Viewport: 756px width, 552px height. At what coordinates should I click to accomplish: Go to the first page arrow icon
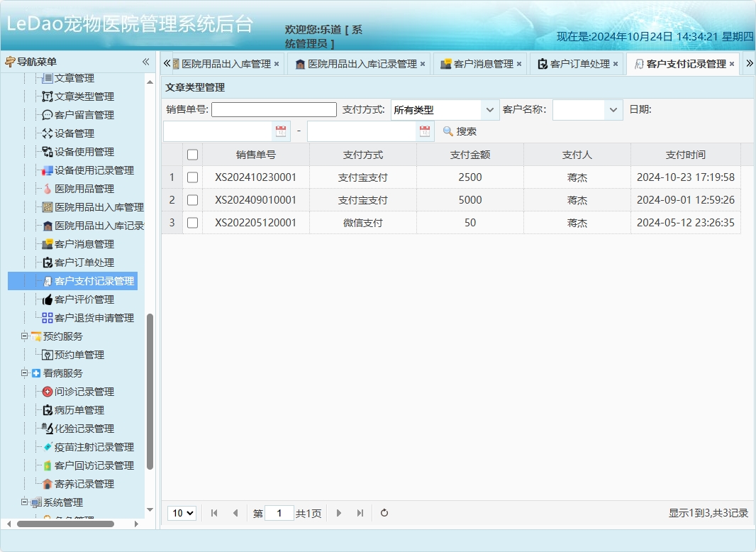(x=214, y=512)
